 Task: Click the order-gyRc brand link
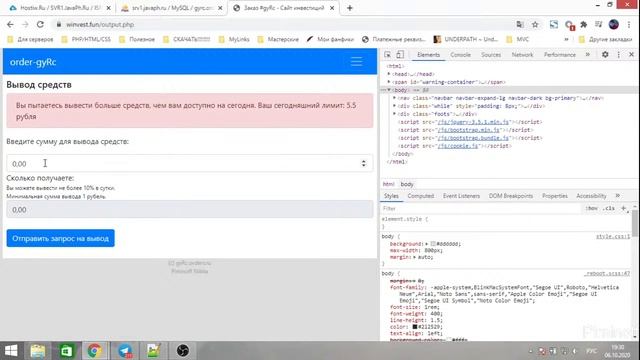point(33,62)
